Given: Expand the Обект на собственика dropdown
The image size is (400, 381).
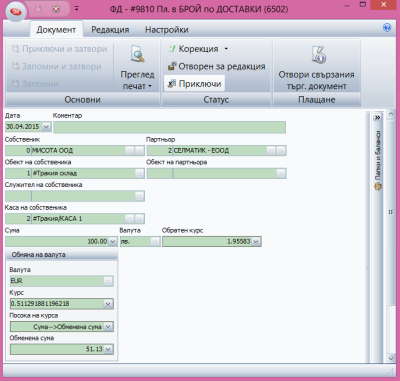Looking at the screenshot, I should click(x=139, y=173).
